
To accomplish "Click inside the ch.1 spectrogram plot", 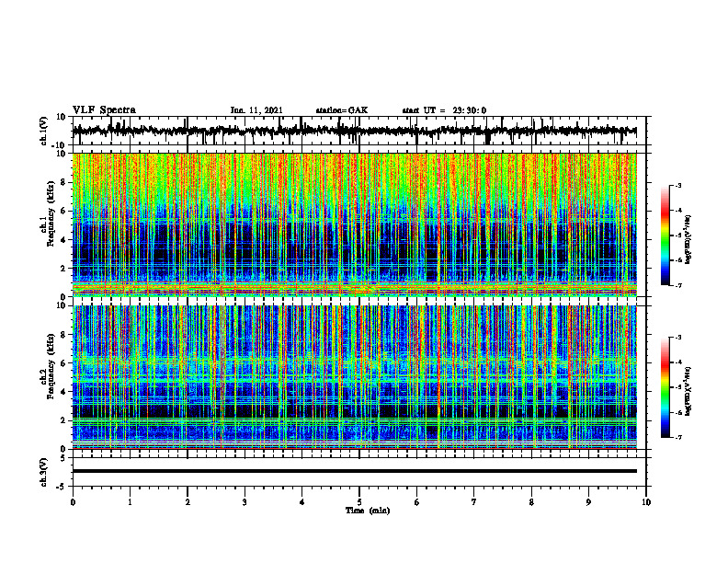I will tap(355, 224).
